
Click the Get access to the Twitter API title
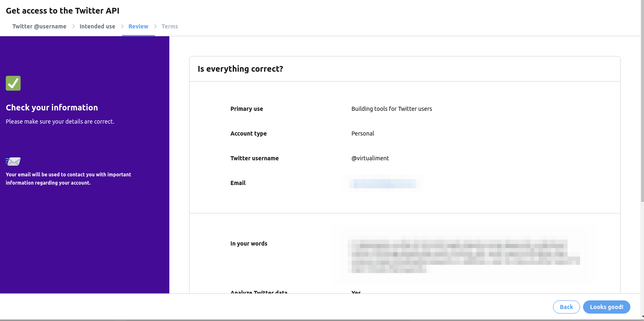coord(62,10)
